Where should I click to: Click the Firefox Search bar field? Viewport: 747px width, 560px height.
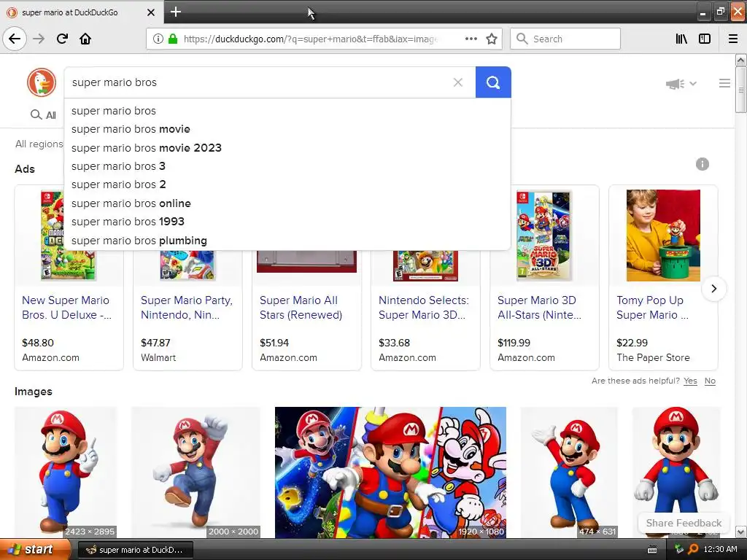[x=565, y=39]
